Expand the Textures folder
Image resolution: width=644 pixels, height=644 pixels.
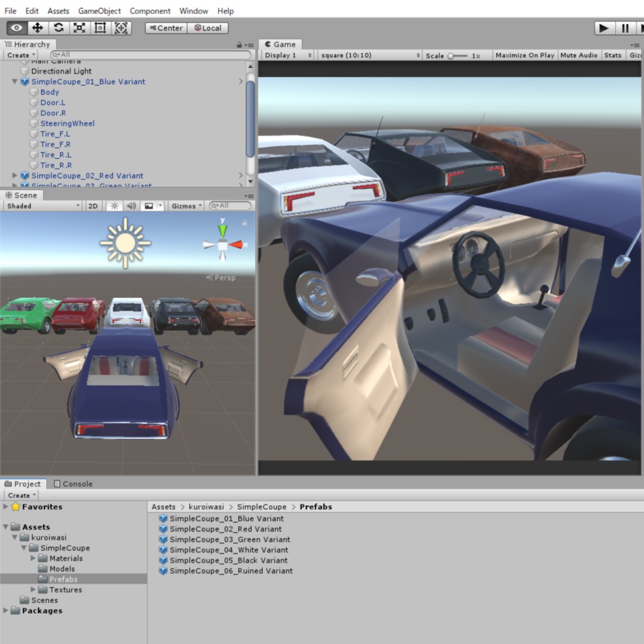click(33, 590)
